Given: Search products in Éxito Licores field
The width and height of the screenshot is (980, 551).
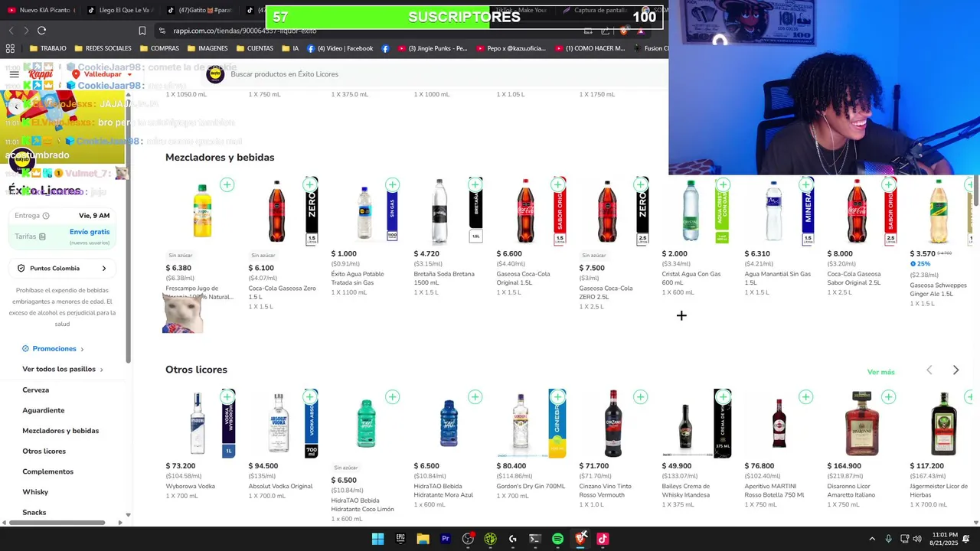Looking at the screenshot, I should [436, 74].
